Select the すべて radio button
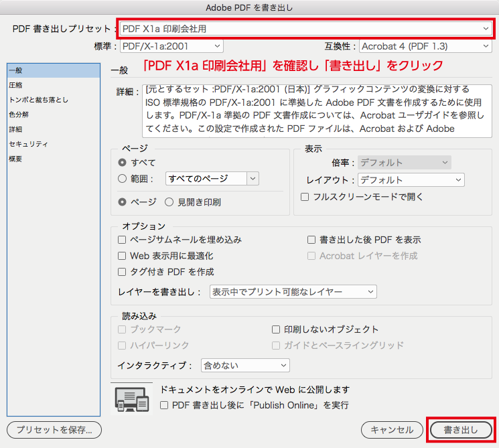The height and width of the screenshot is (448, 499). point(122,163)
